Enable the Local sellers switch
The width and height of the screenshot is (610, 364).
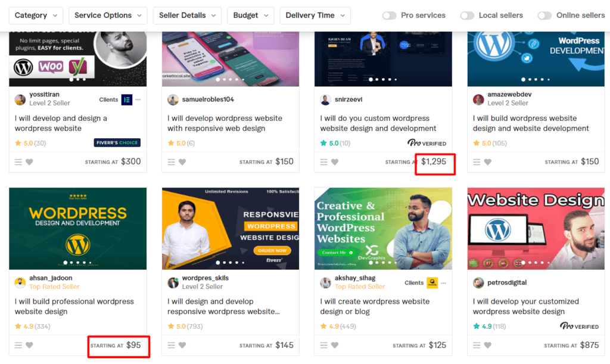(x=467, y=15)
